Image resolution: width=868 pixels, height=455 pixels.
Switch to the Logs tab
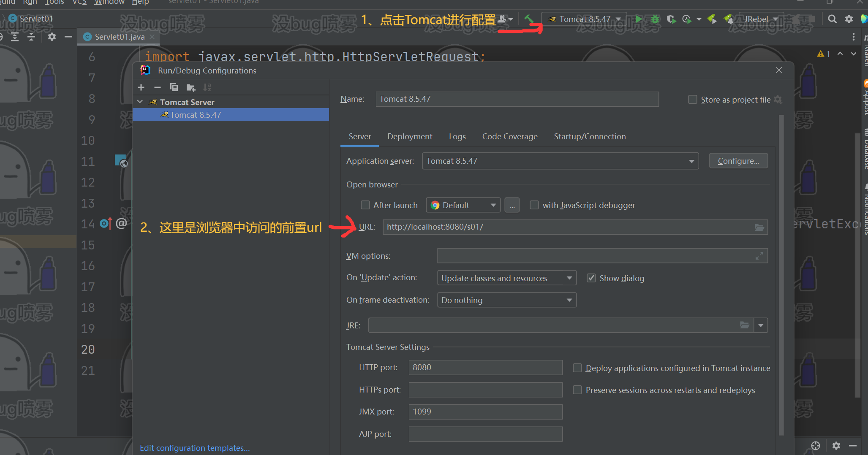tap(457, 136)
